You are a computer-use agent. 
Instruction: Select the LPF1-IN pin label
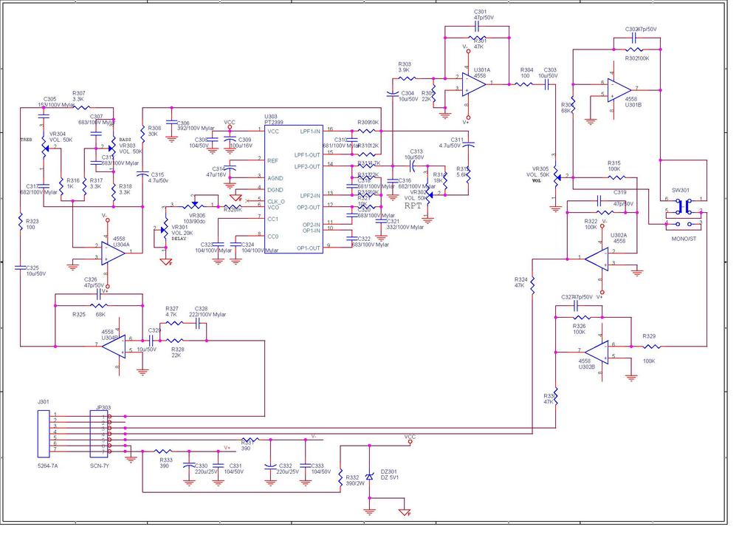pos(310,132)
